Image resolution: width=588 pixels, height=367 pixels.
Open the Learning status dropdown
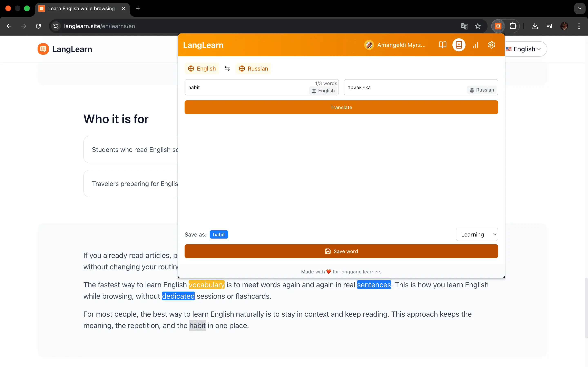click(x=477, y=234)
